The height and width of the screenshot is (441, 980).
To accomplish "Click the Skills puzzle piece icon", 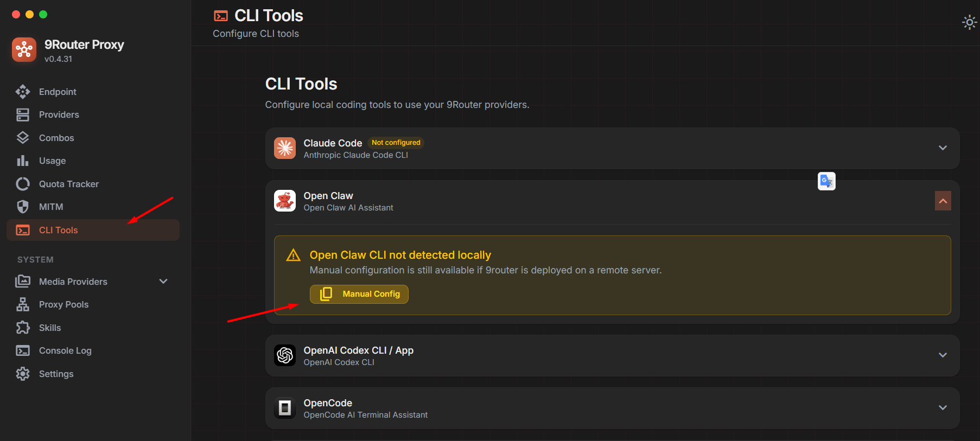I will click(23, 328).
